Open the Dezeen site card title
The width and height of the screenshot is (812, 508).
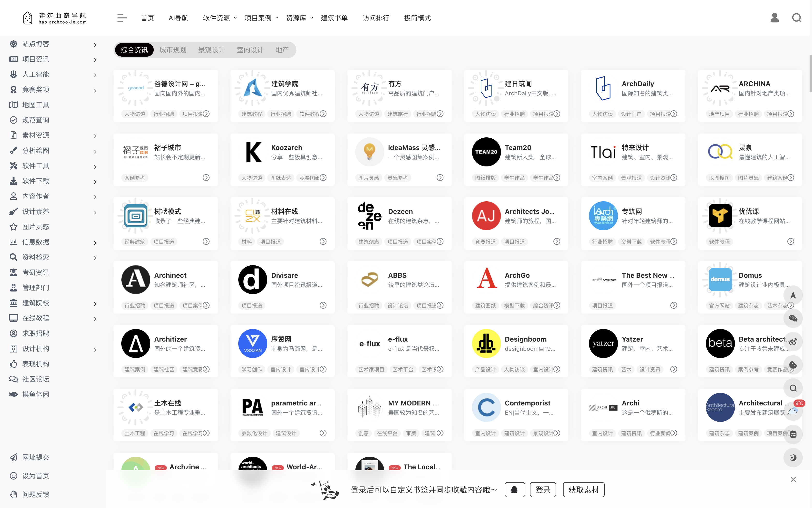pos(400,211)
